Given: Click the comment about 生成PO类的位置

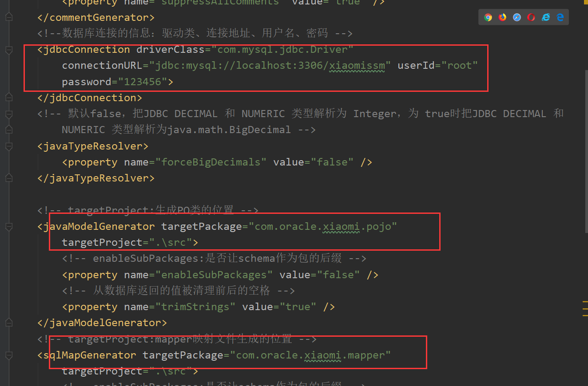Looking at the screenshot, I should pyautogui.click(x=148, y=210).
